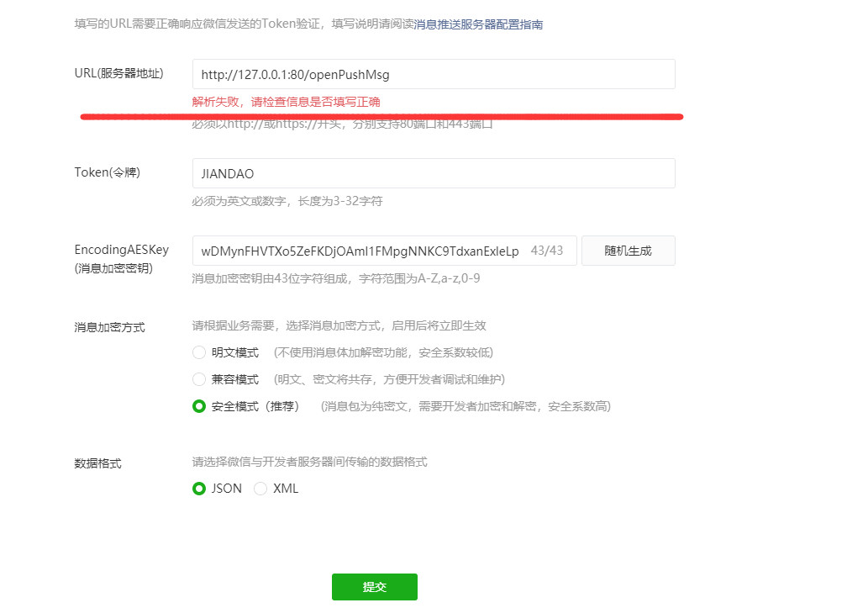Click the (明文、密文将共存) description
The height and width of the screenshot is (608, 868).
click(389, 379)
